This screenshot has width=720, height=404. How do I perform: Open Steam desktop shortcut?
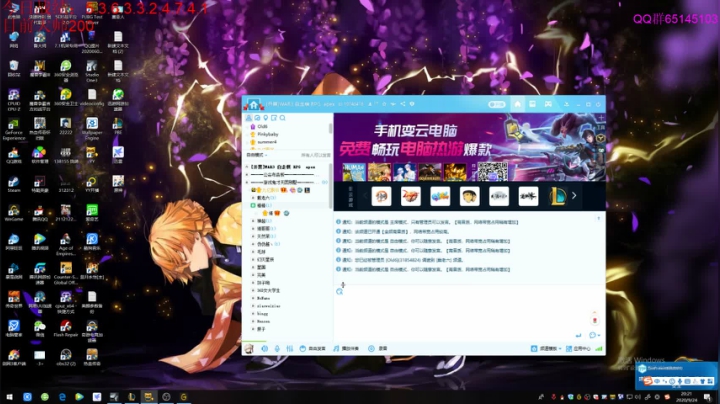pyautogui.click(x=13, y=185)
